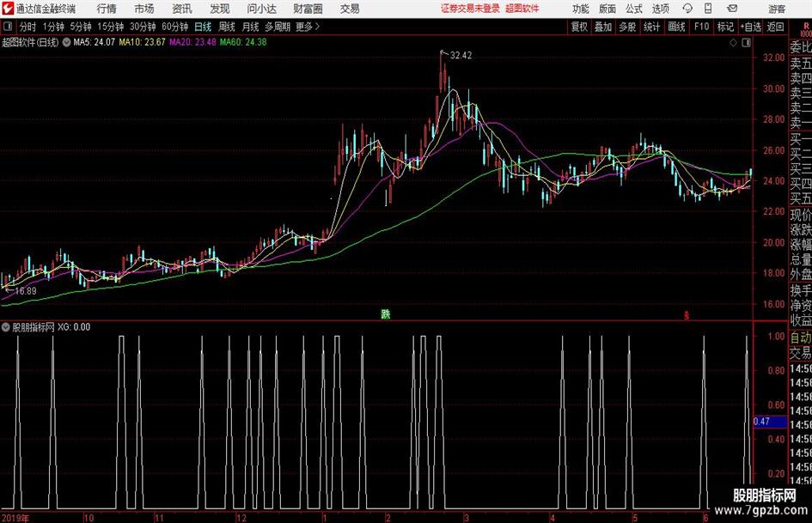This screenshot has height=523, width=812.
Task: Click the MA10: 23.67 value
Action: (142, 42)
